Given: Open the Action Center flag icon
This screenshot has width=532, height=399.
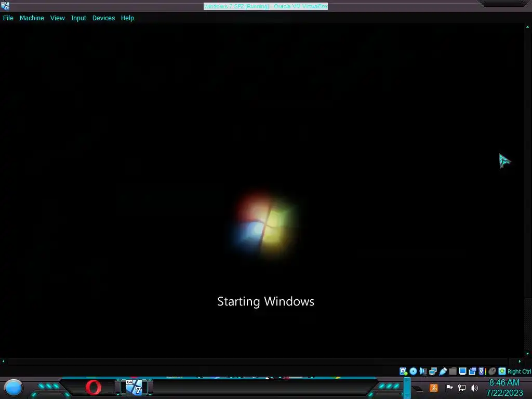Looking at the screenshot, I should click(449, 388).
